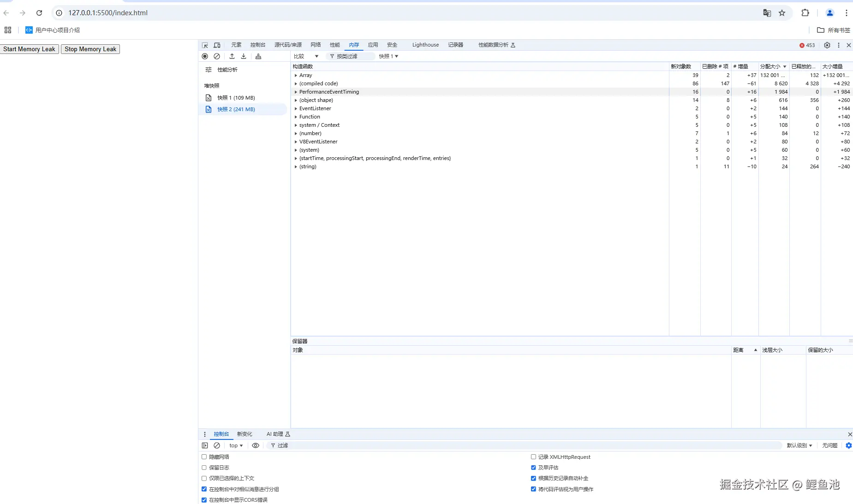Image resolution: width=853 pixels, height=504 pixels.
Task: Clear all profiles icon in memory toolbar
Action: tap(217, 56)
